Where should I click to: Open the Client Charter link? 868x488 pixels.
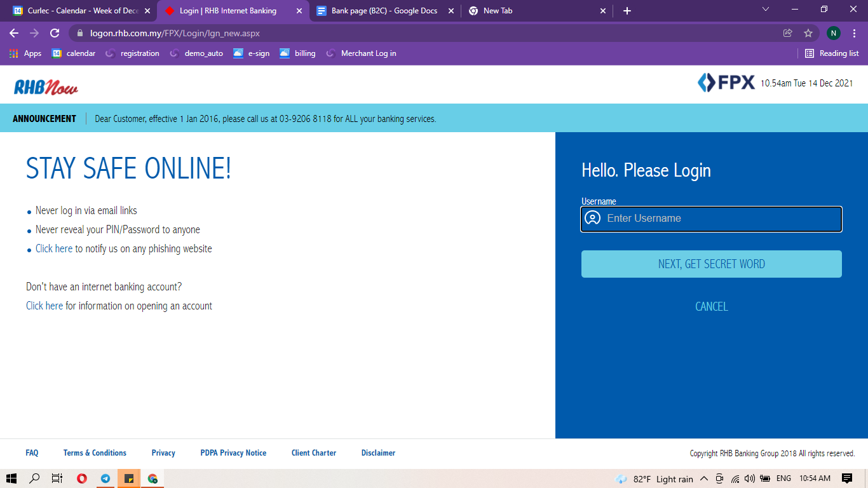point(314,453)
